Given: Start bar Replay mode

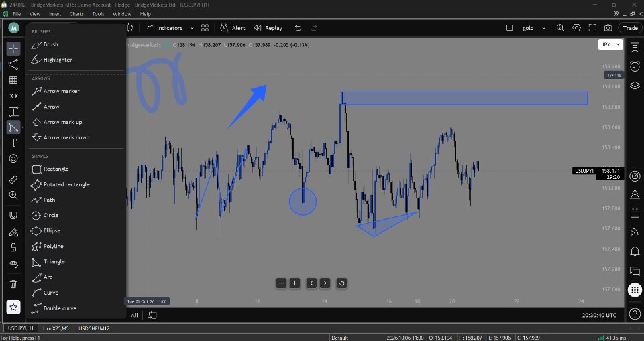Looking at the screenshot, I should [268, 28].
